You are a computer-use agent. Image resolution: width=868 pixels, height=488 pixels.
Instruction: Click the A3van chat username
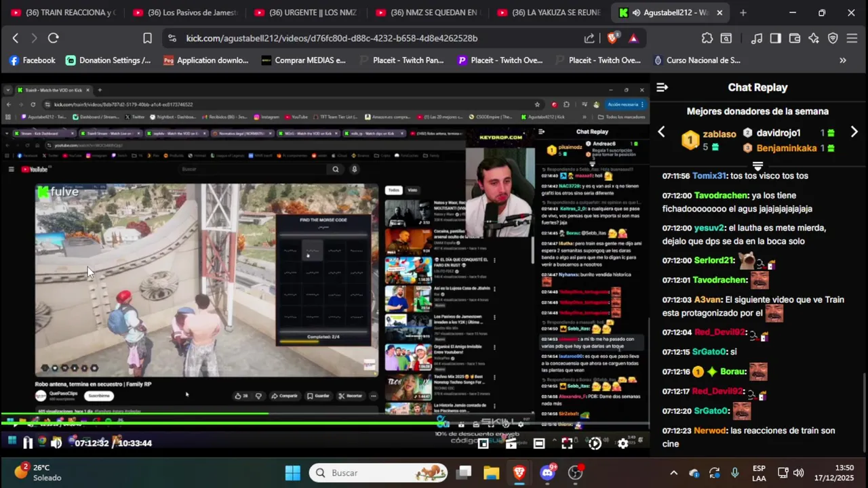point(707,300)
